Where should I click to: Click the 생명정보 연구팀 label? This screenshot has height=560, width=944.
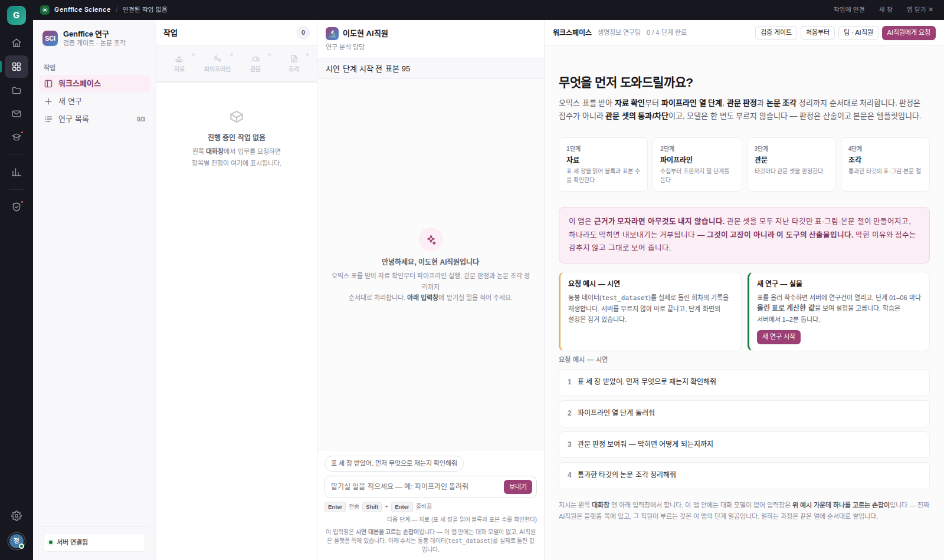(x=619, y=32)
